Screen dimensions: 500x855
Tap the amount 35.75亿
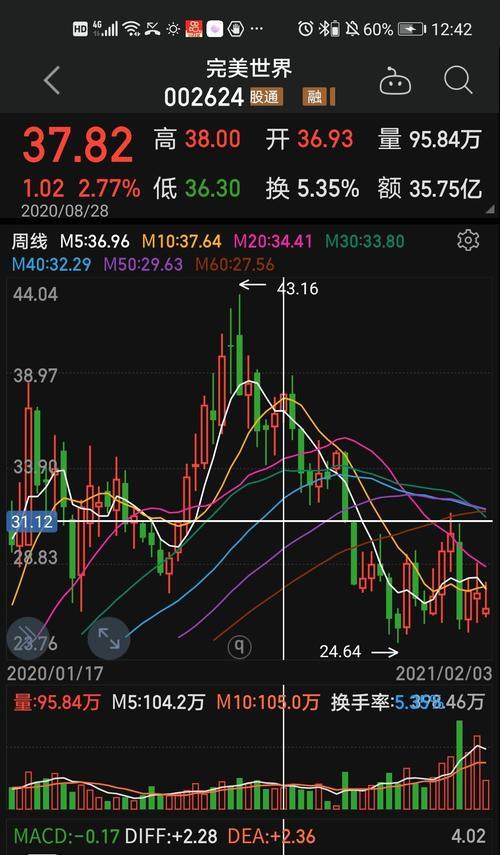pyautogui.click(x=446, y=189)
